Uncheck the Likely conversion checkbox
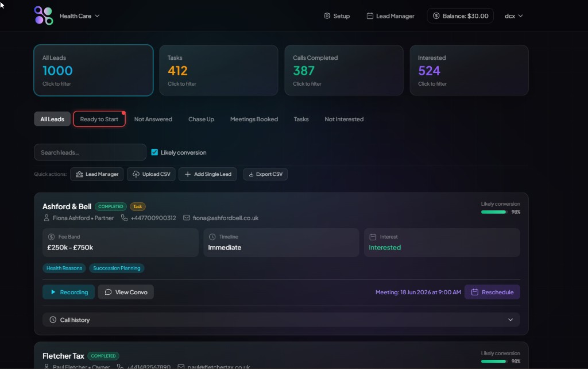Viewport: 588px width, 369px height. click(154, 152)
